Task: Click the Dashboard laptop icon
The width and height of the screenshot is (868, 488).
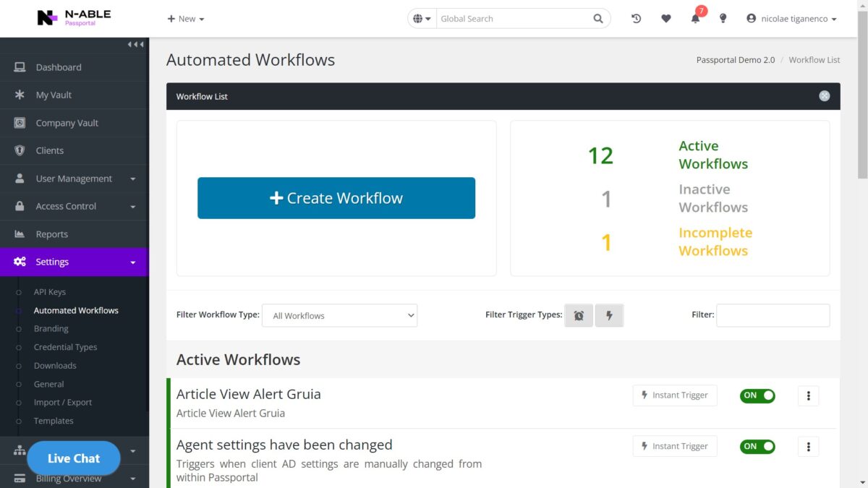Action: [20, 67]
